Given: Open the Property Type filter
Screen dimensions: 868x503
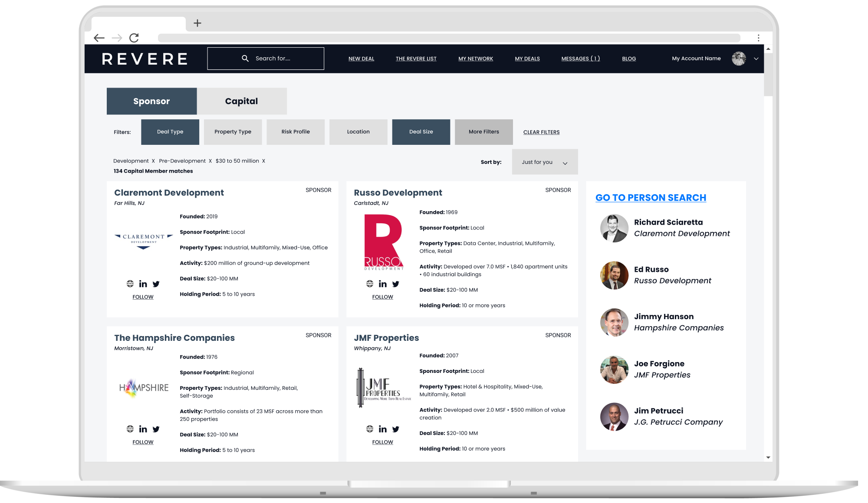Looking at the screenshot, I should [x=233, y=132].
